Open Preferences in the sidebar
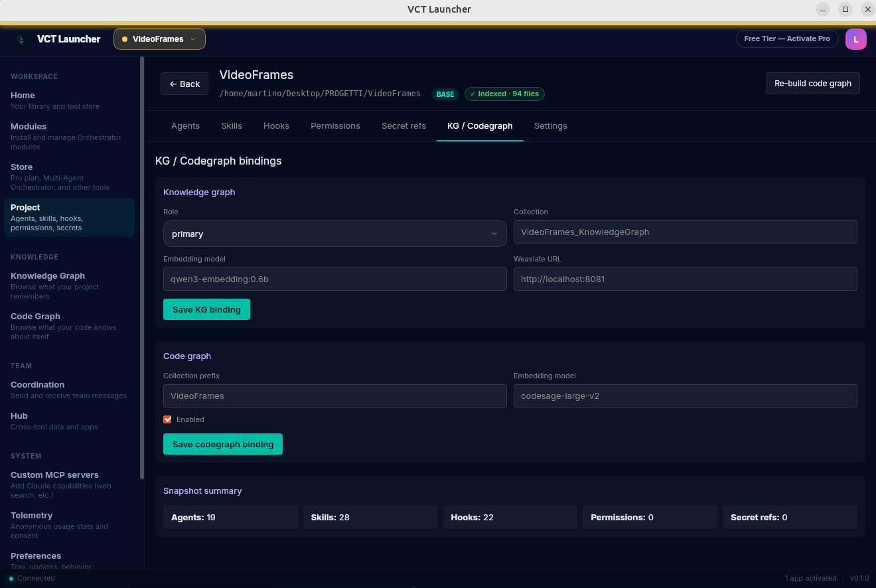The width and height of the screenshot is (876, 588). click(x=69, y=561)
